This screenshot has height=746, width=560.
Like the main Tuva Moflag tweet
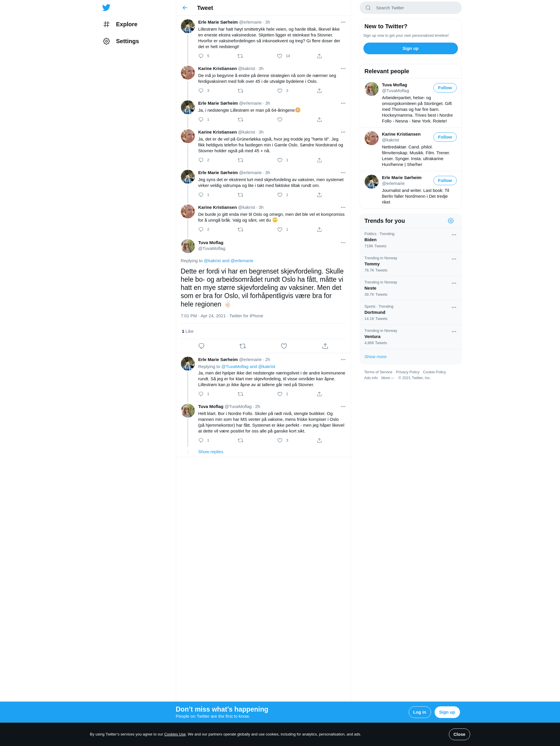pyautogui.click(x=284, y=346)
